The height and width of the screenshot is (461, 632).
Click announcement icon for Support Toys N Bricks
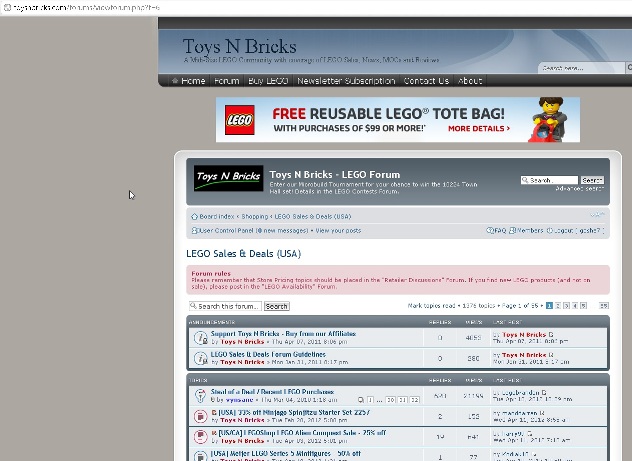pos(200,338)
